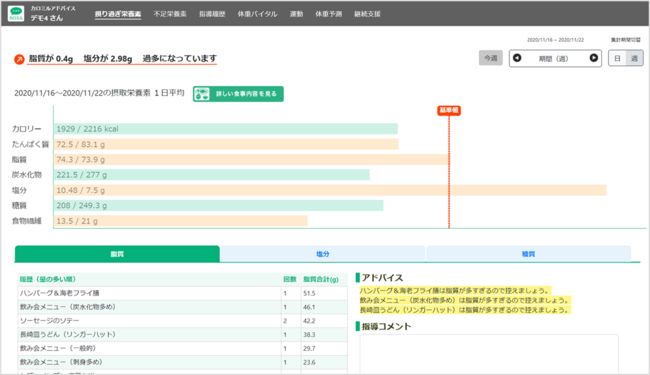The width and height of the screenshot is (650, 375).
Task: Click the カロリー row label
Action: pyautogui.click(x=27, y=129)
